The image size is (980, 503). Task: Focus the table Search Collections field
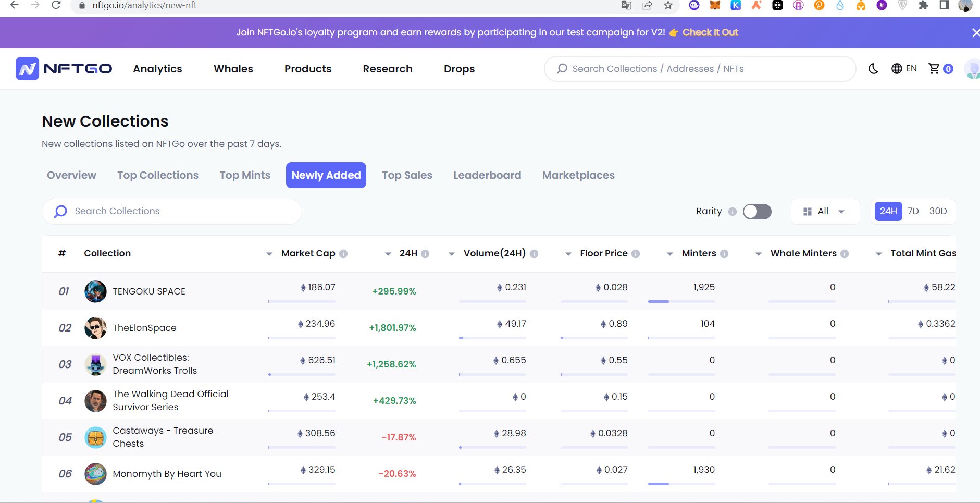click(x=172, y=211)
